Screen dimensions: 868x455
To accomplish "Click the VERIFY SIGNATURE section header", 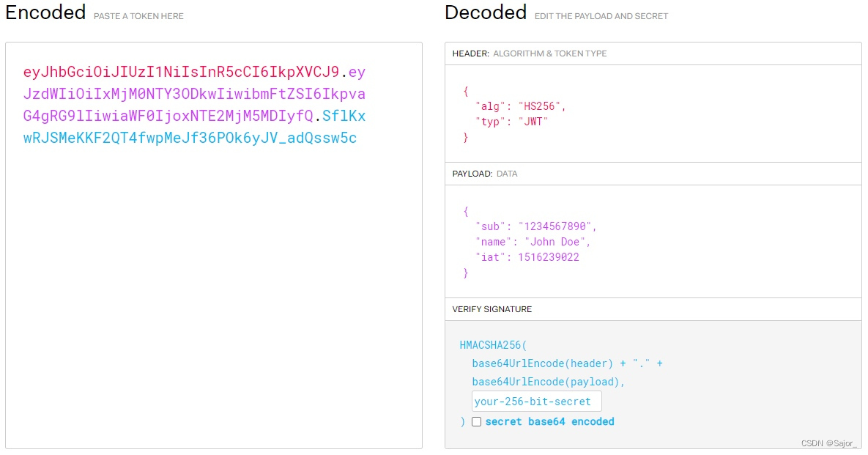I will pyautogui.click(x=491, y=308).
